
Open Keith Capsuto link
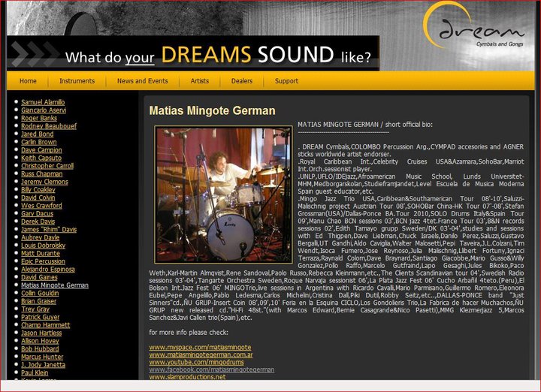41,158
